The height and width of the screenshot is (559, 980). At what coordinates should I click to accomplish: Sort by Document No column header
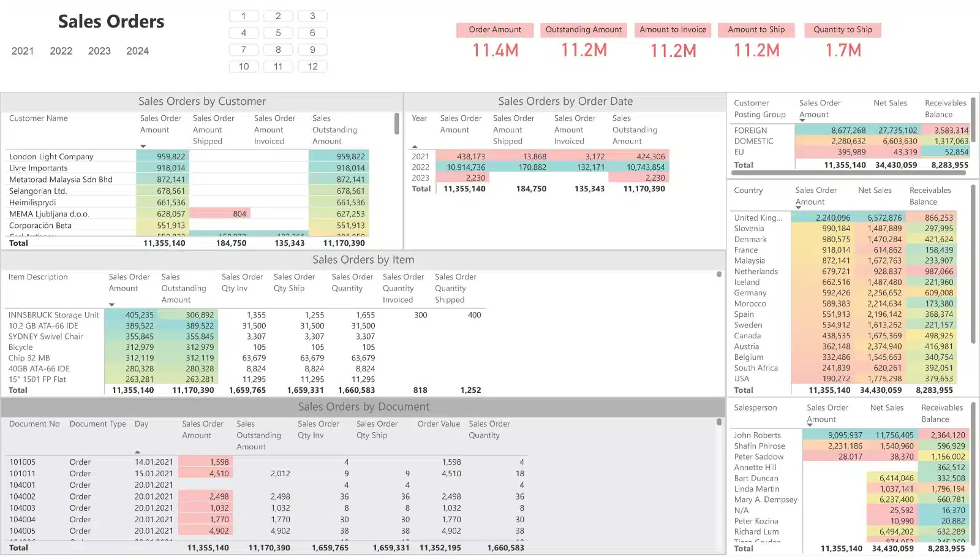pyautogui.click(x=34, y=424)
